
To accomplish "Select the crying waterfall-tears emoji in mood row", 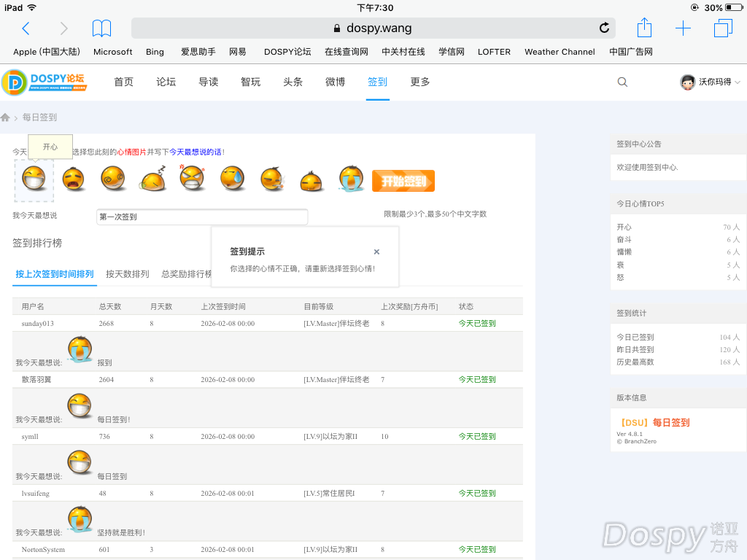I will pos(351,179).
